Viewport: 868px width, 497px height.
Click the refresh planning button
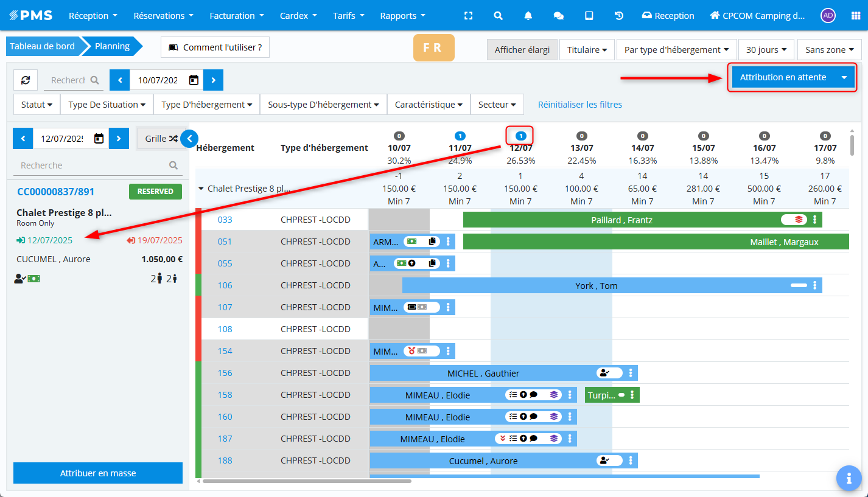26,80
